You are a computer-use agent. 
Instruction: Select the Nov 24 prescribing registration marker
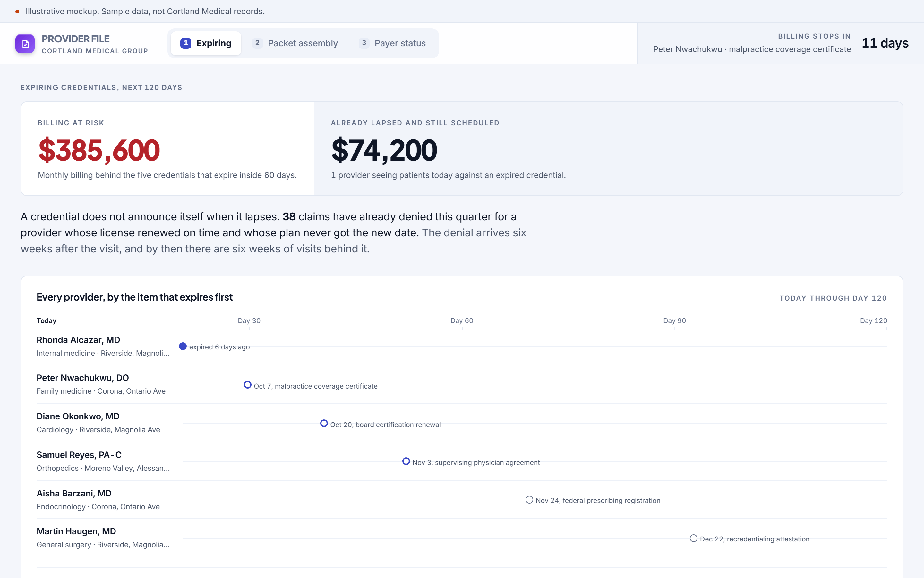pos(529,500)
